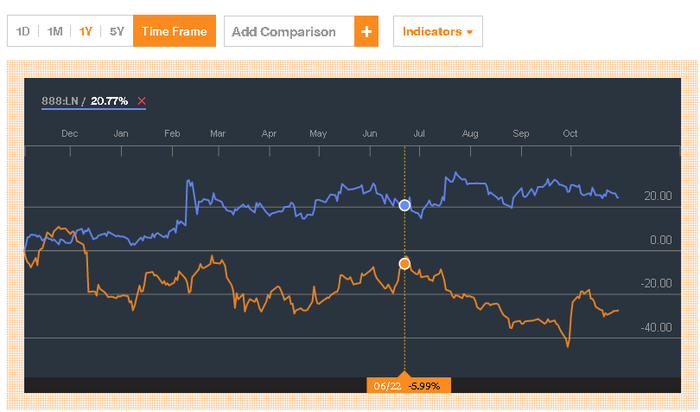This screenshot has height=412, width=700.
Task: Click the -40.00 y-axis label
Action: click(x=656, y=327)
